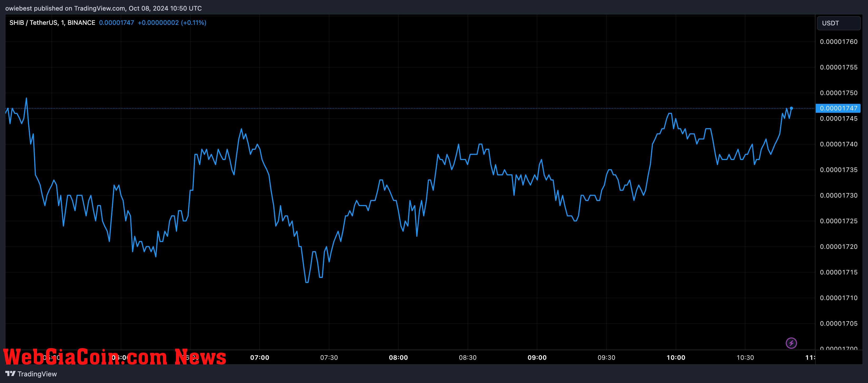Click the 0.00001740 price axis label
Image resolution: width=868 pixels, height=383 pixels.
click(839, 144)
